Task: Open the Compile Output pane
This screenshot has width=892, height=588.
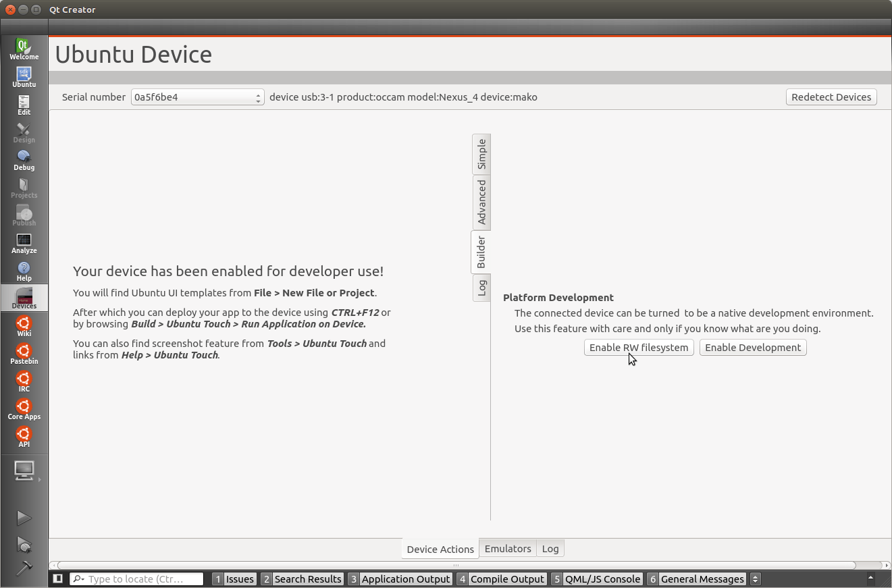Action: (x=502, y=579)
